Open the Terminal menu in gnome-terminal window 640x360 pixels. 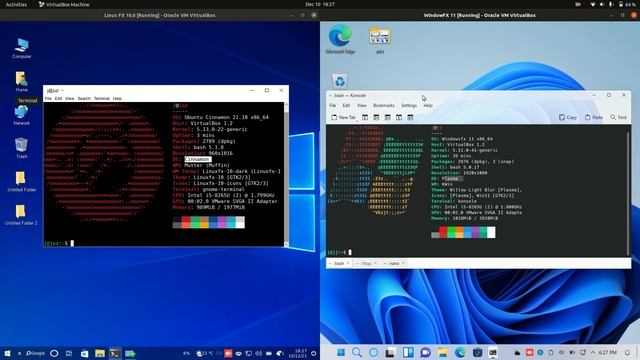(102, 98)
